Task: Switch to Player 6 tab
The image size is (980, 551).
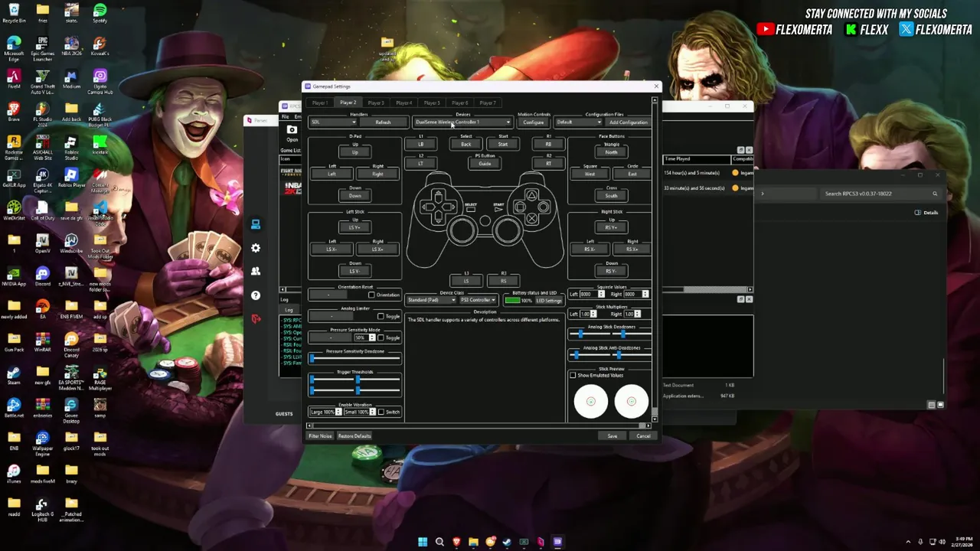Action: 460,103
